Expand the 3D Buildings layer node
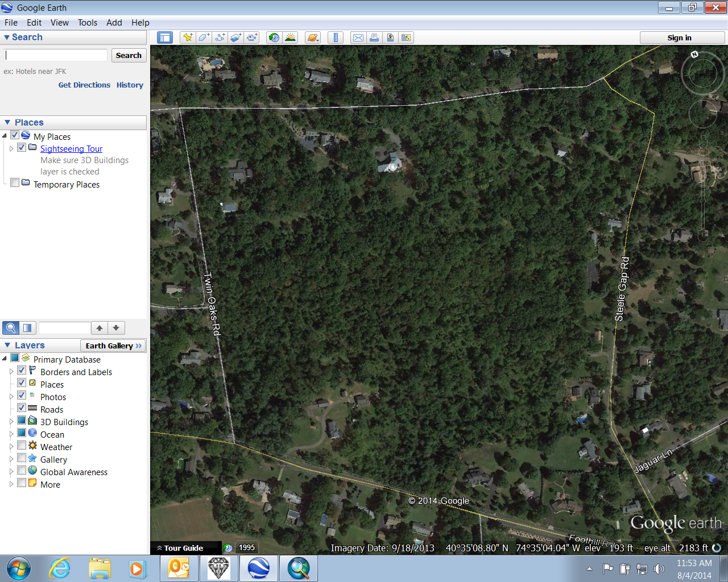This screenshot has width=728, height=582. (x=11, y=422)
